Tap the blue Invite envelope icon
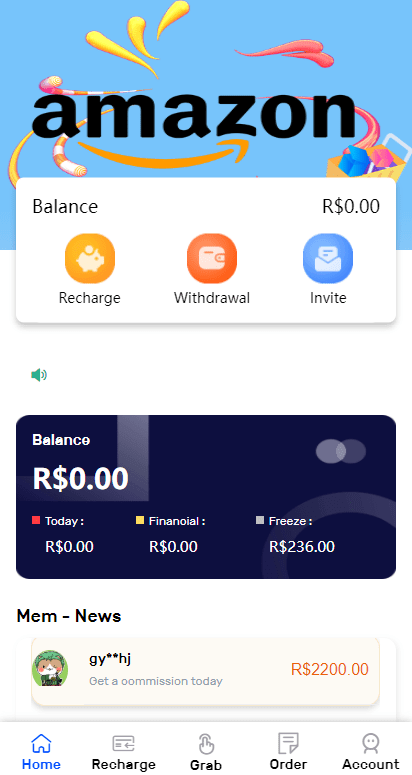 pyautogui.click(x=328, y=258)
